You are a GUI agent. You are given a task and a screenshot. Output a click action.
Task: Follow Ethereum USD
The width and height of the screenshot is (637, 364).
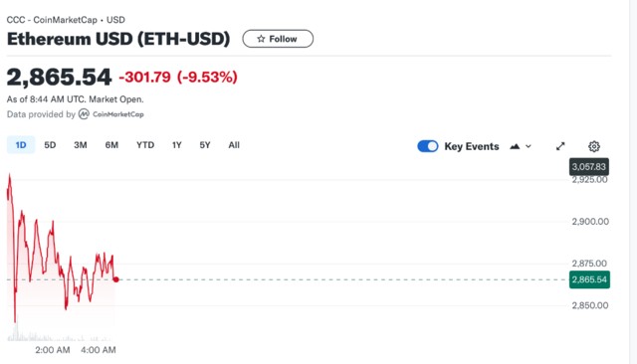[278, 39]
